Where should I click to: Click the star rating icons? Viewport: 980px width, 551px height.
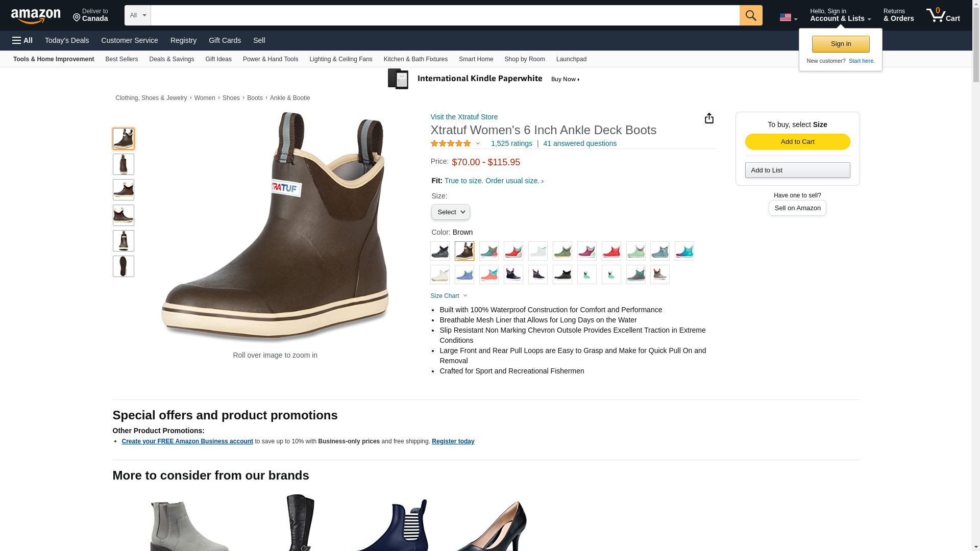451,143
